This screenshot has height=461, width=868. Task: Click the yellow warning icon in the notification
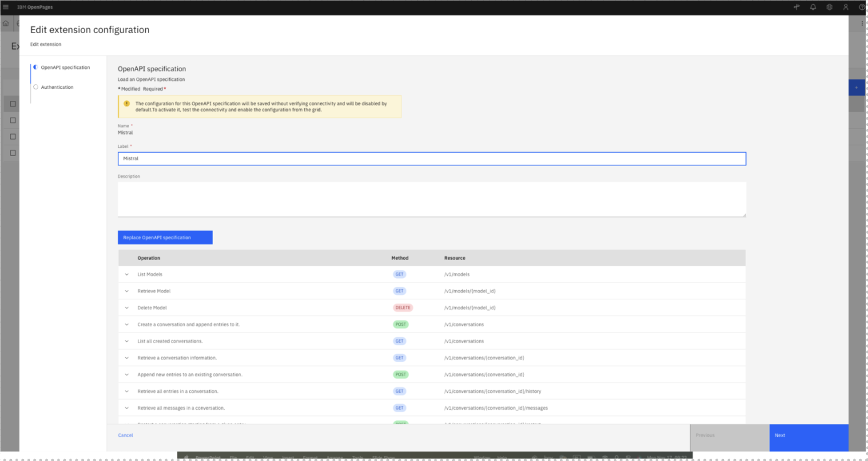127,103
